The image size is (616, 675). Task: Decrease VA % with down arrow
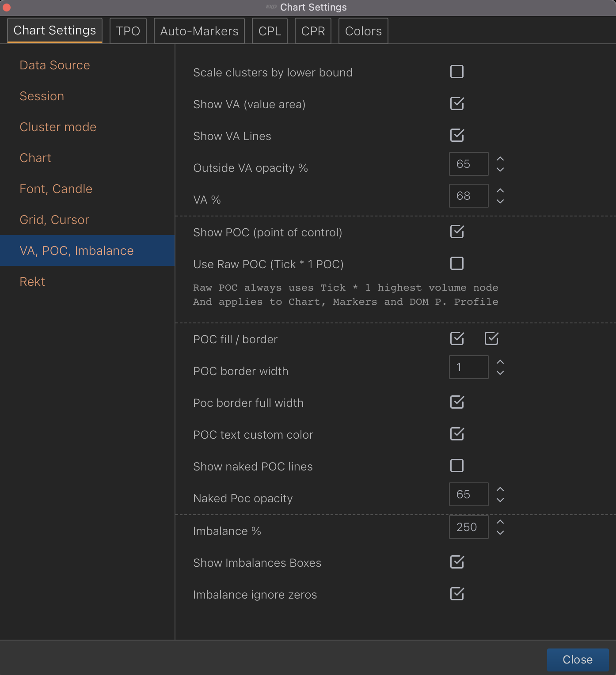[500, 201]
